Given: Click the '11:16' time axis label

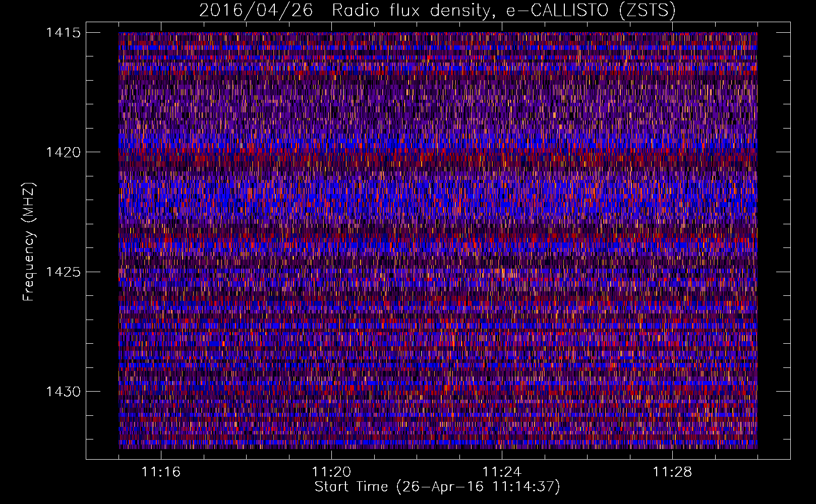Looking at the screenshot, I should click(x=161, y=472).
